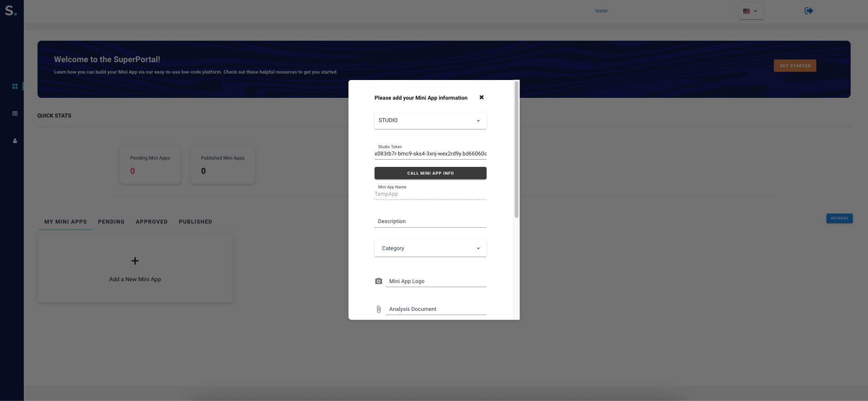Click the paperclip icon for Analysis Document
The height and width of the screenshot is (401, 868).
[x=379, y=309]
